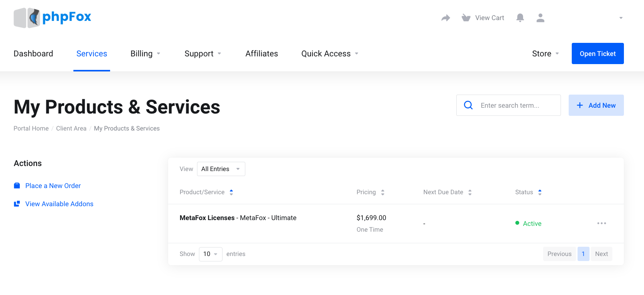
Task: Click the Place a New Order box icon
Action: [x=17, y=186]
